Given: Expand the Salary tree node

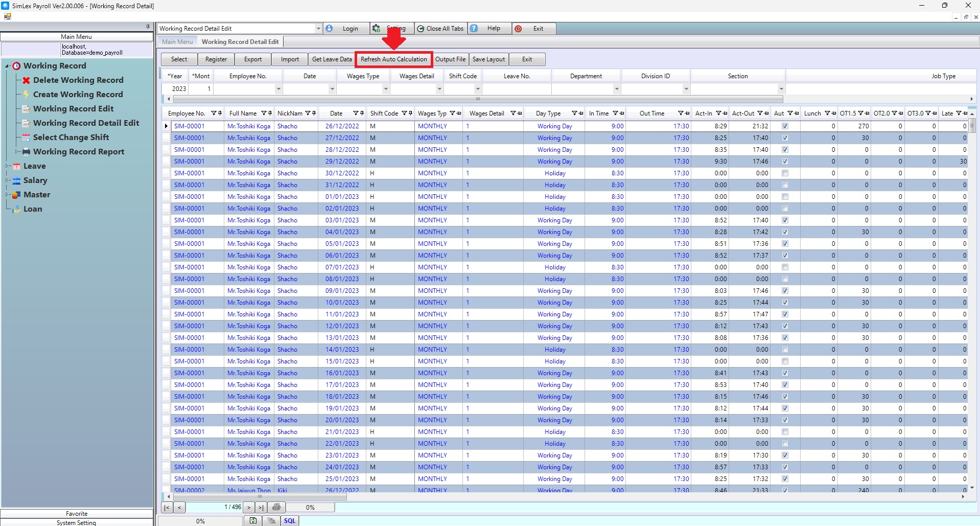Looking at the screenshot, I should 8,180.
